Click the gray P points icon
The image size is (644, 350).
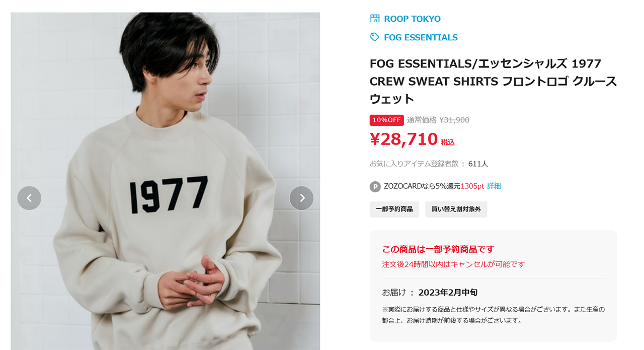click(375, 186)
